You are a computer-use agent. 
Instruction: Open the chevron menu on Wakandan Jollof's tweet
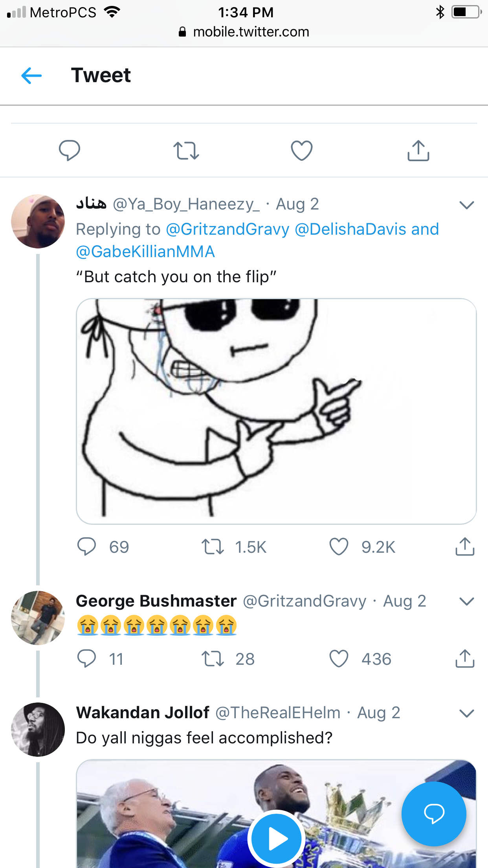[466, 713]
